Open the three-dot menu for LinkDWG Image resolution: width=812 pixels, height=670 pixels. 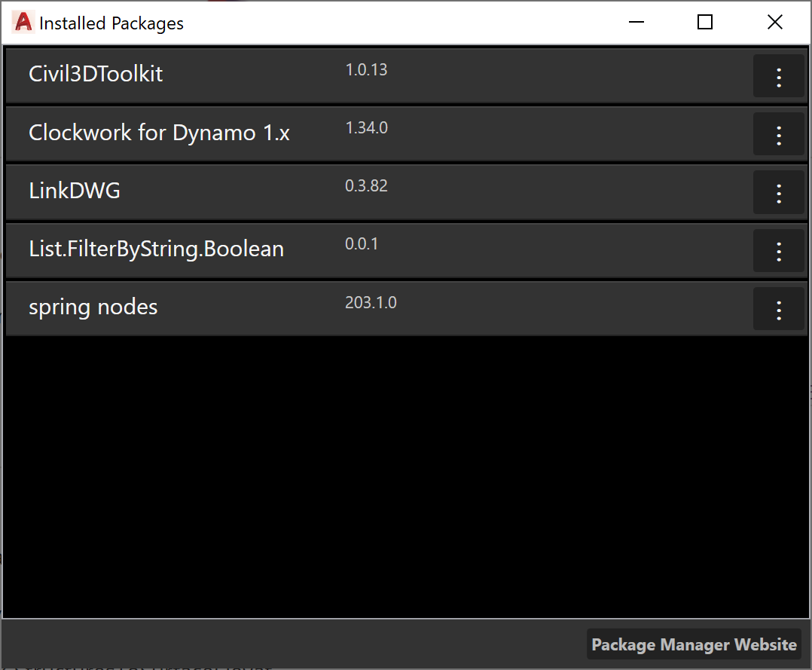pyautogui.click(x=778, y=192)
